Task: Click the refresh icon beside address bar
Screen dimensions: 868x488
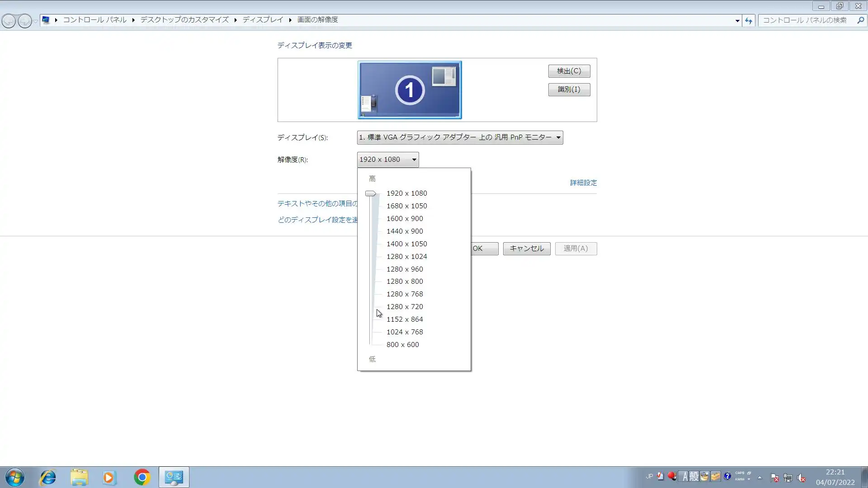Action: pyautogui.click(x=749, y=20)
